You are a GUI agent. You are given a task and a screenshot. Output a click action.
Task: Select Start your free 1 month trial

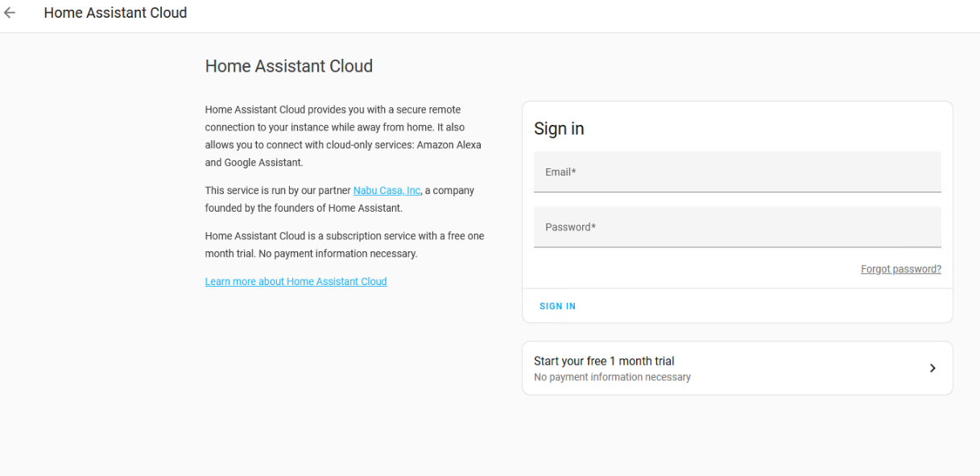(x=604, y=361)
